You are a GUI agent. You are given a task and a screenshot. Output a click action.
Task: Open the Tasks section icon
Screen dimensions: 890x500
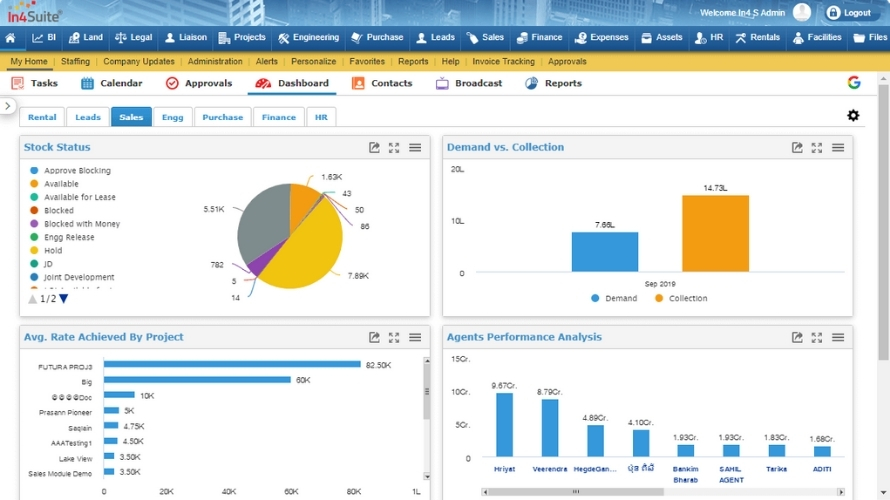(x=18, y=83)
